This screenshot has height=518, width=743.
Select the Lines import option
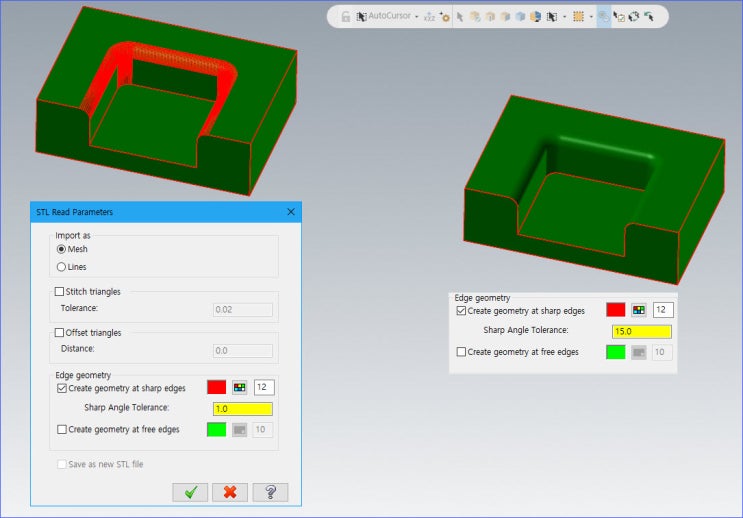click(62, 267)
